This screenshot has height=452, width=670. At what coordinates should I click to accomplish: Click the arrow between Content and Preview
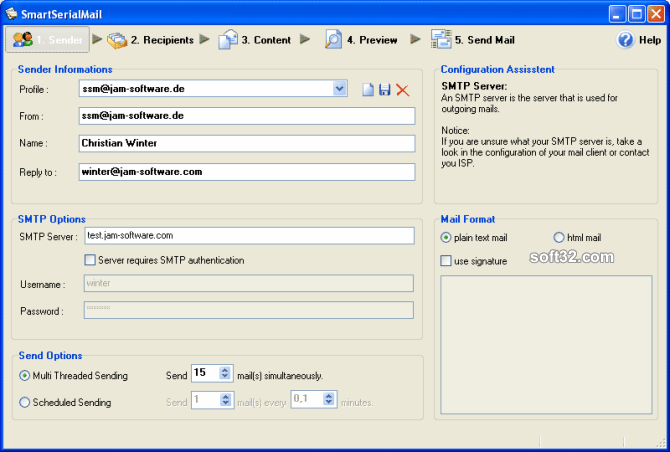[x=305, y=39]
